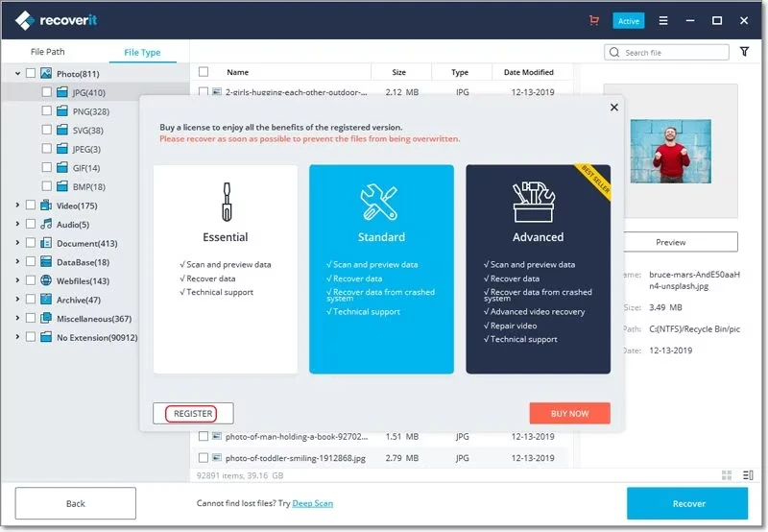Expand the DataBase(18) tree node

pos(17,261)
